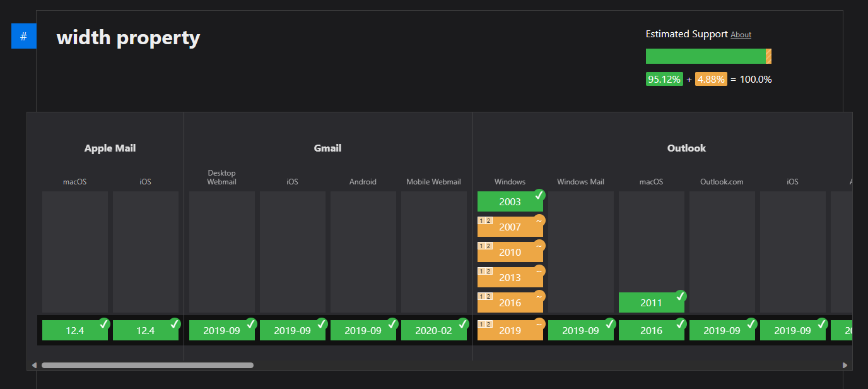Viewport: 868px width, 389px height.
Task: Click partial tilde icon on Outlook 2013
Action: tap(539, 271)
